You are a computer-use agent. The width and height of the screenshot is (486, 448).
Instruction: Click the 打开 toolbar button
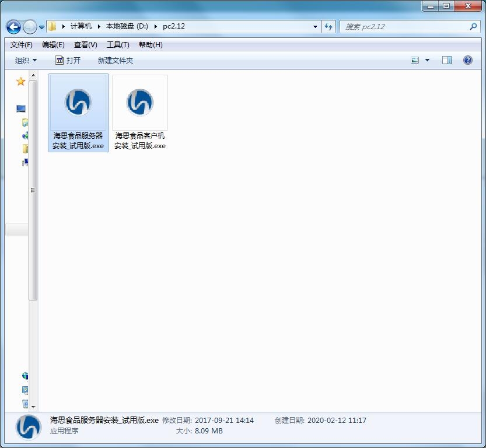[68, 61]
